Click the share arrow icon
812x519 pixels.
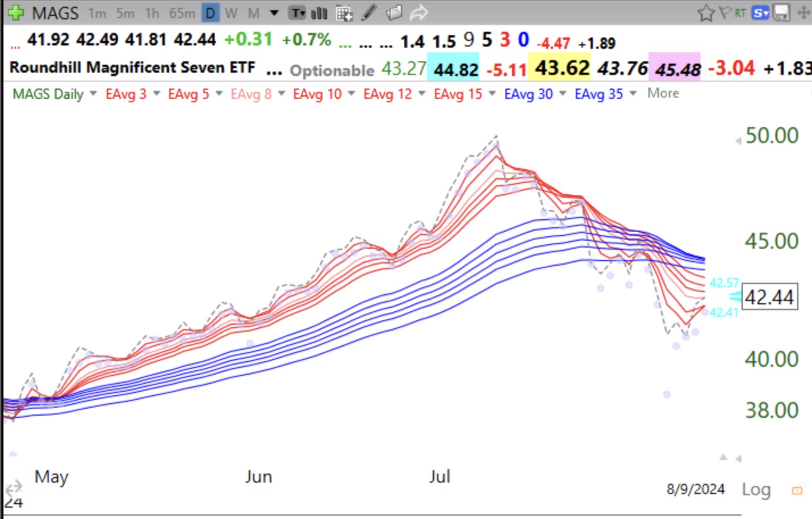[x=418, y=12]
